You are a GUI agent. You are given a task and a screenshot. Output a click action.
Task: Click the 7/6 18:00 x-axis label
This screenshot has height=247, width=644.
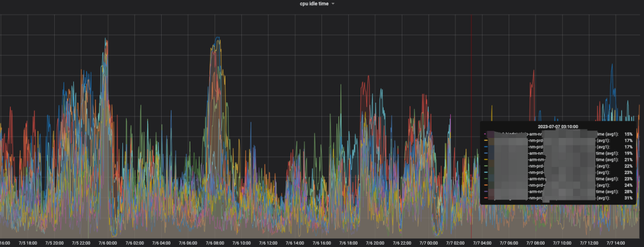point(348,243)
